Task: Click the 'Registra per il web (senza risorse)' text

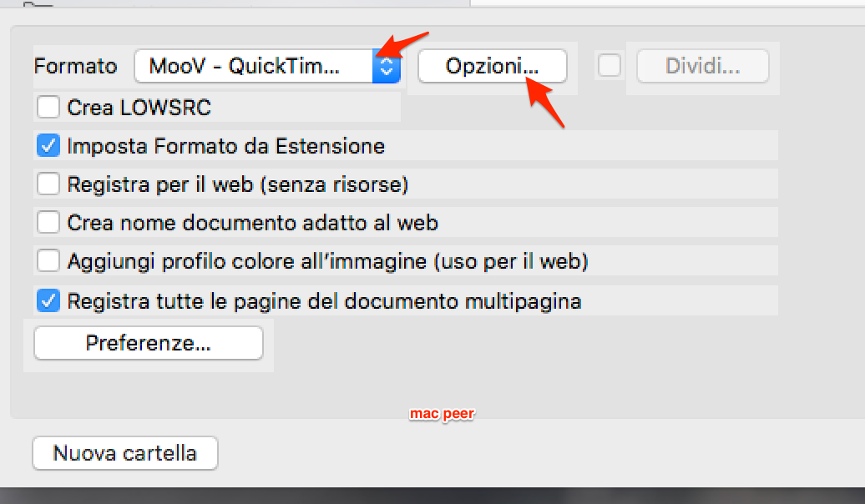Action: pos(238,184)
